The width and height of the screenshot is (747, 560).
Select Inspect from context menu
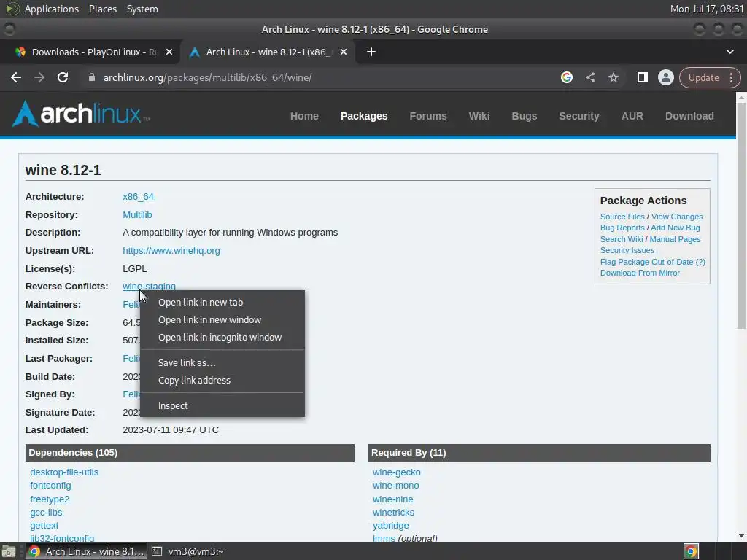click(222, 406)
